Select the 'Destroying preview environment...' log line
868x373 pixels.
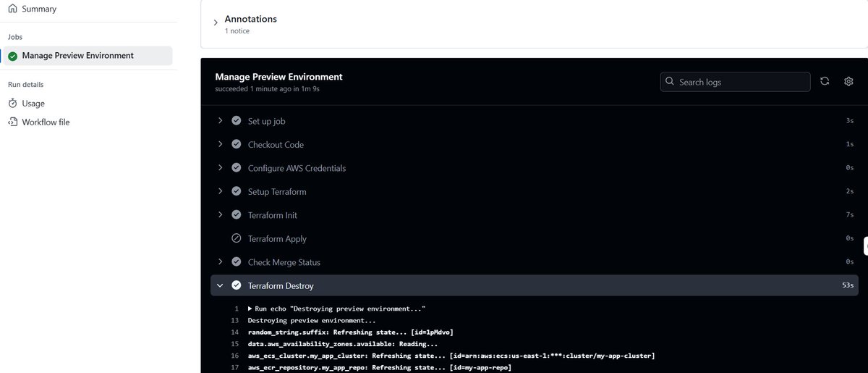pyautogui.click(x=312, y=320)
